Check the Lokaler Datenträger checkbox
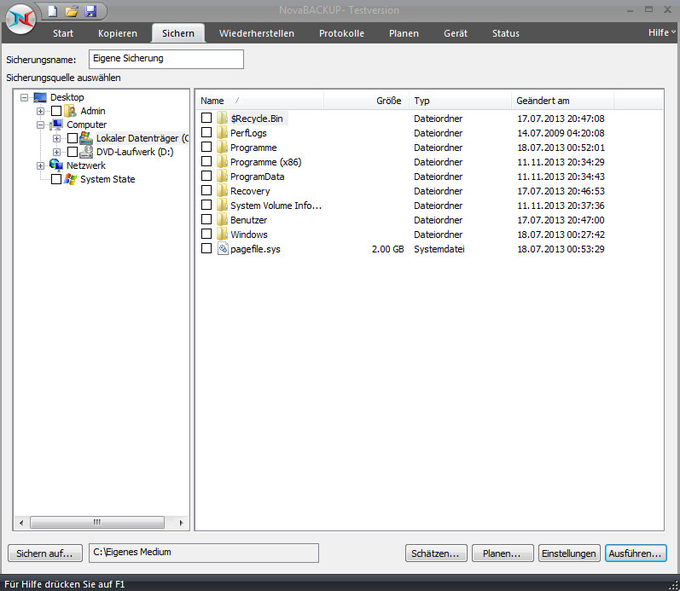This screenshot has width=680, height=591. click(x=72, y=138)
